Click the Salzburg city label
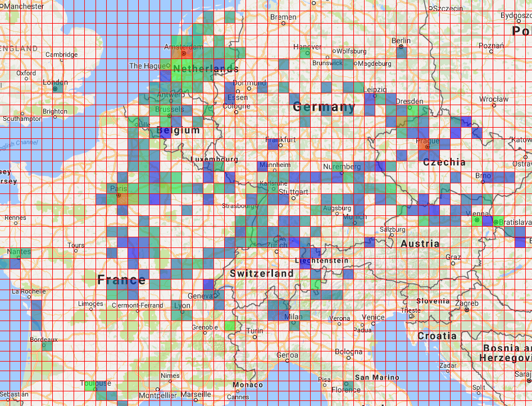This screenshot has height=406, width=532. click(x=392, y=229)
